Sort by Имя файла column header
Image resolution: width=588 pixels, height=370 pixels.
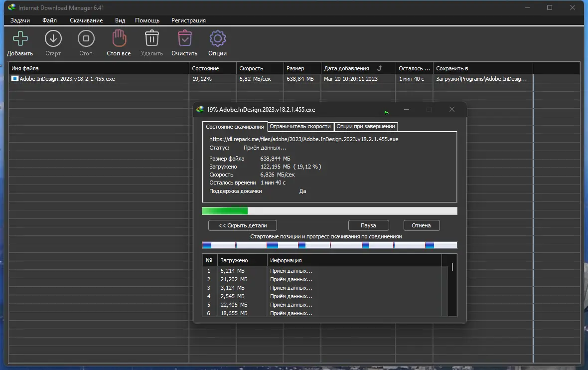[99, 68]
